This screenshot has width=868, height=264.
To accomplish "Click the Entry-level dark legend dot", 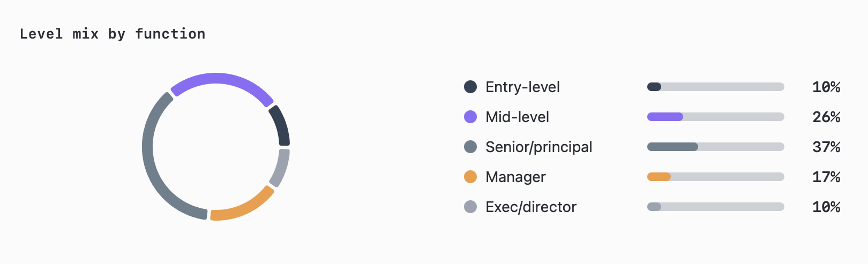I will pos(470,87).
